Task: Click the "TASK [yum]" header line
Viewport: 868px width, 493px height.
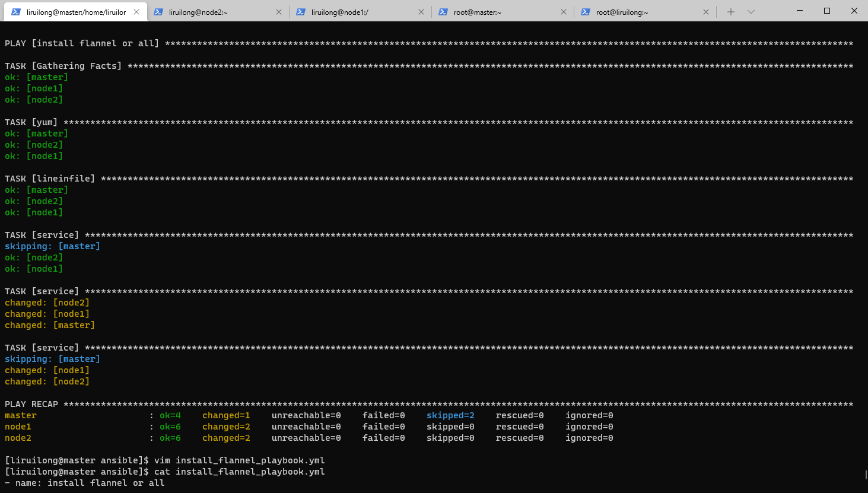Action: tap(429, 122)
